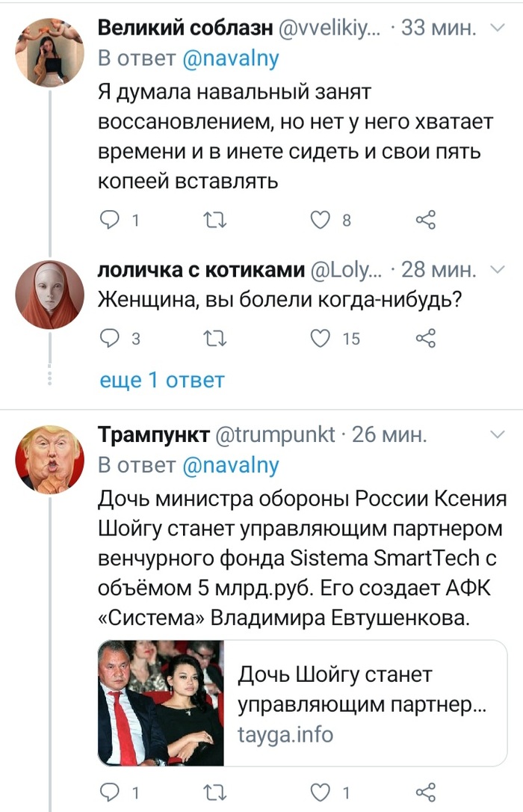Open options chevron on лоличка с котиками's tweet

click(x=496, y=269)
